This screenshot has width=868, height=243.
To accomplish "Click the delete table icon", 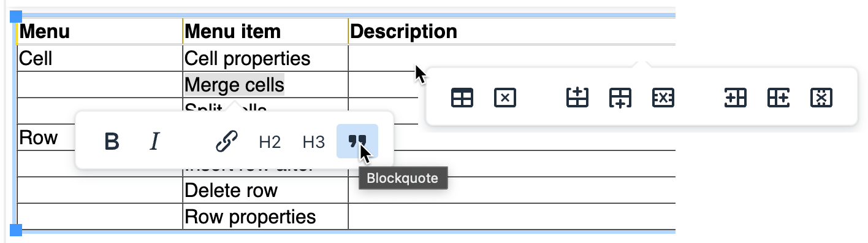I will [504, 98].
